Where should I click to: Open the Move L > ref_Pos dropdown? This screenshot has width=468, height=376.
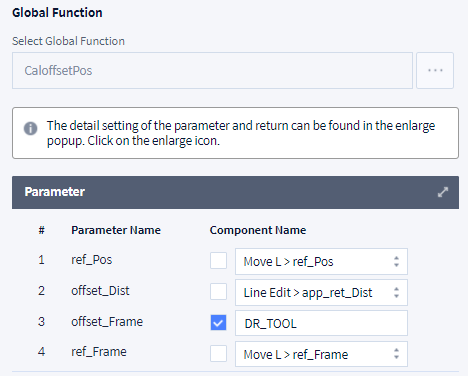(321, 261)
